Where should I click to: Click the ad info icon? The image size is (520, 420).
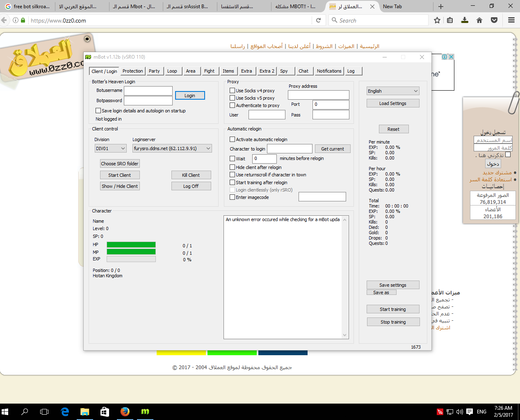pos(445,57)
